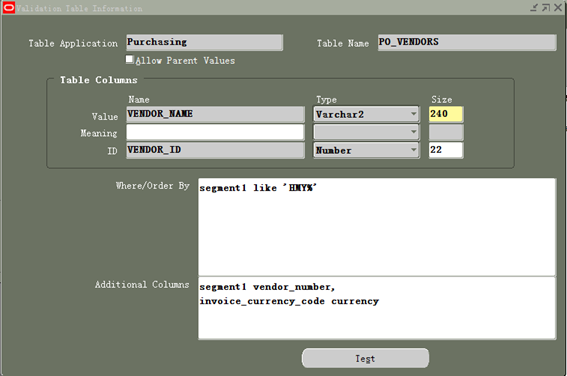Click the Table Columns group label
Image resolution: width=567 pixels, height=376 pixels.
pos(98,80)
